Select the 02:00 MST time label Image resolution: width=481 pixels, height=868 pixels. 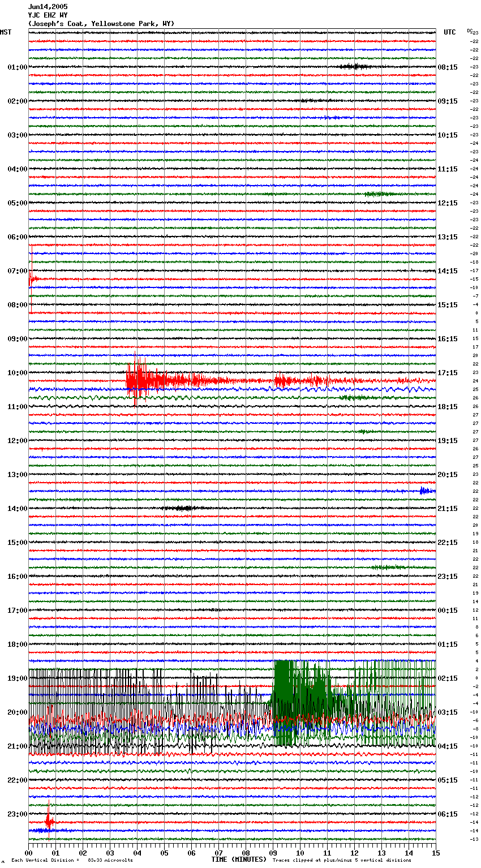point(18,101)
